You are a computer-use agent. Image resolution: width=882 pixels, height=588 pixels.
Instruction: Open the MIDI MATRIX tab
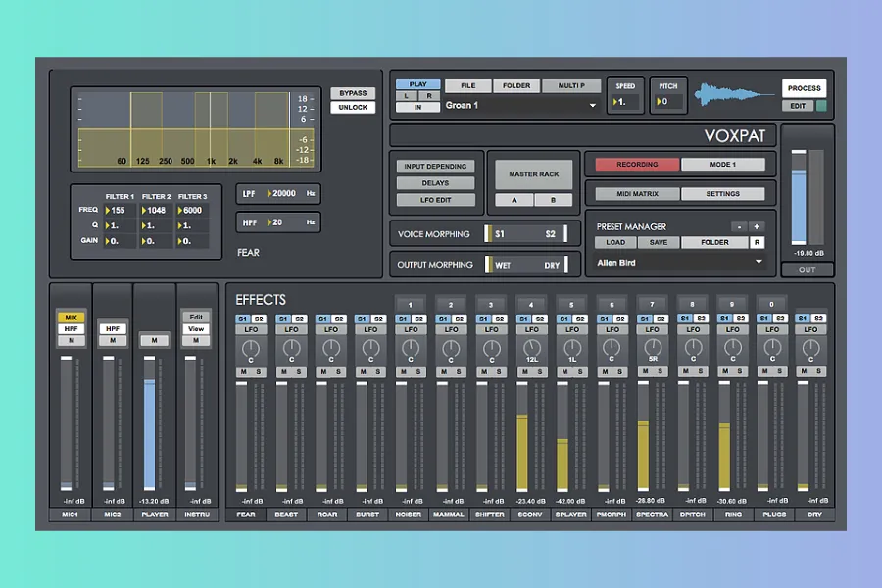point(637,194)
